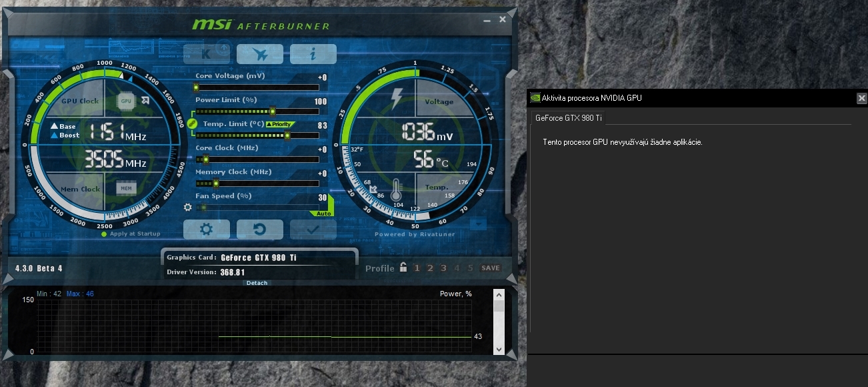This screenshot has width=868, height=387.
Task: Select profile slot 5
Action: tap(470, 268)
